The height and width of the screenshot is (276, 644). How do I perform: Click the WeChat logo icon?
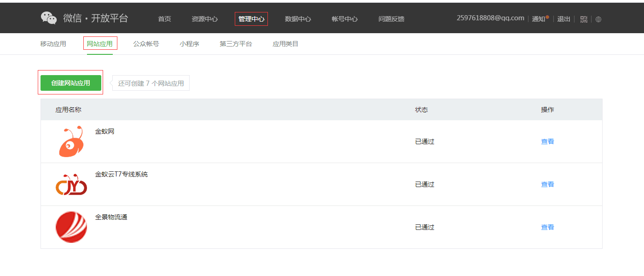pos(49,18)
